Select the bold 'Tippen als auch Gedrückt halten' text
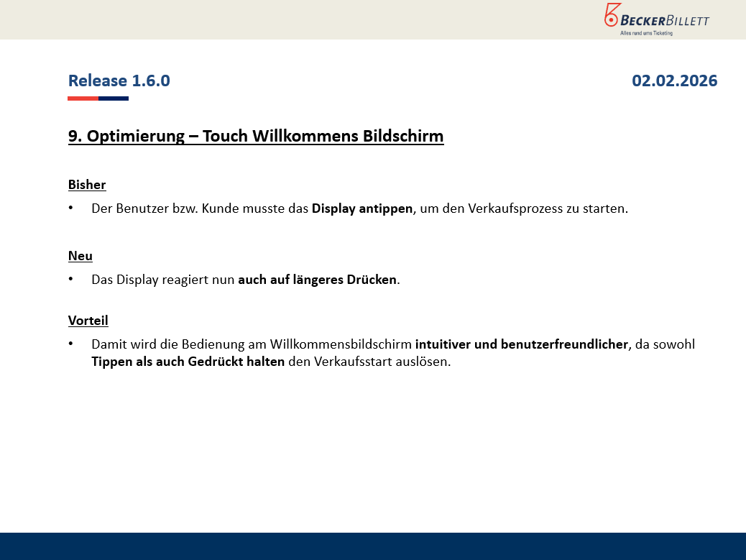This screenshot has width=746, height=560. 188,362
